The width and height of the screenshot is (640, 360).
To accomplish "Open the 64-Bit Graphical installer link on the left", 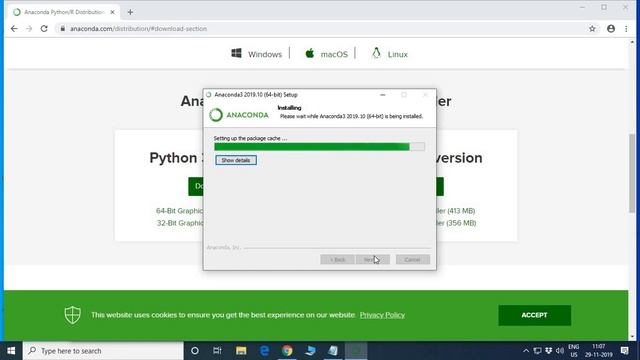I will click(179, 211).
